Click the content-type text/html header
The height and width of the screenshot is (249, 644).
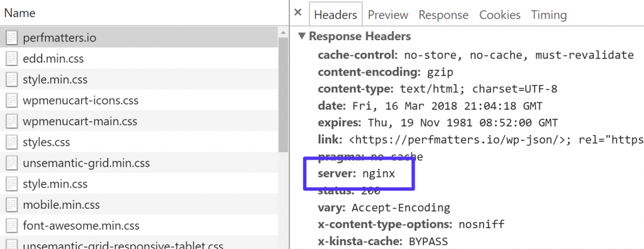pyautogui.click(x=438, y=89)
